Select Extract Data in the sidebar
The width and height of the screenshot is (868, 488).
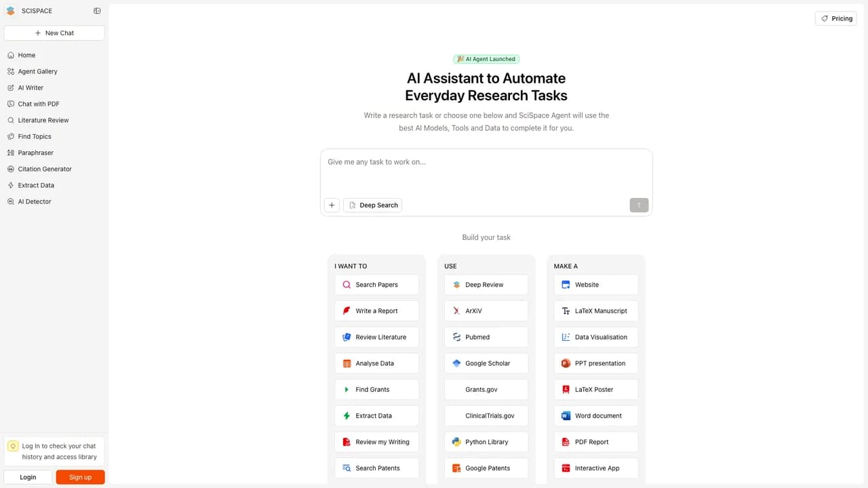coord(54,185)
